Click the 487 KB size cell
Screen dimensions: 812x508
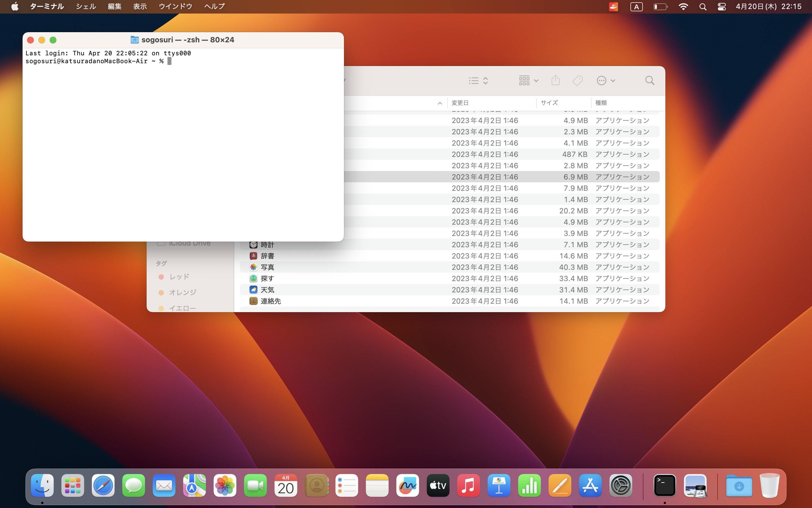coord(575,154)
